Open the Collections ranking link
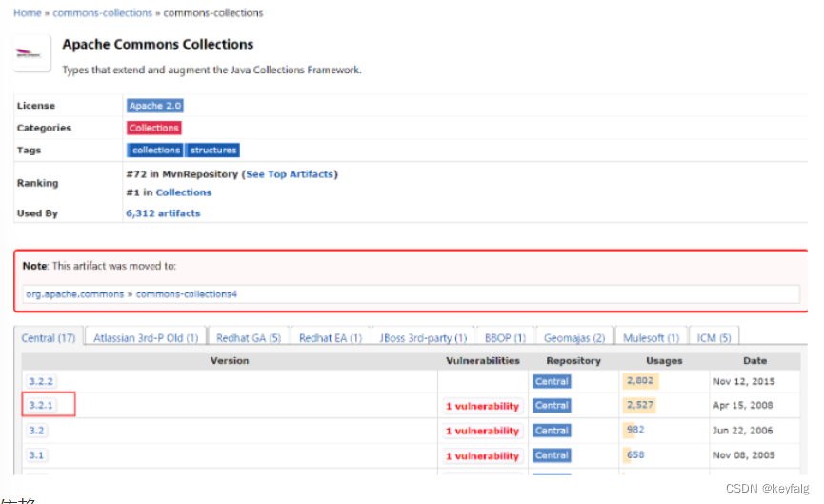The image size is (824, 504). click(184, 192)
